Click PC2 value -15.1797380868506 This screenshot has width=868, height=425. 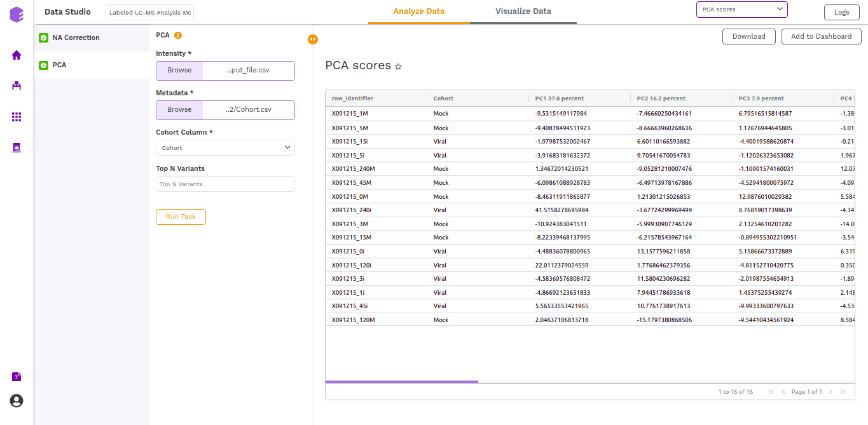(665, 320)
